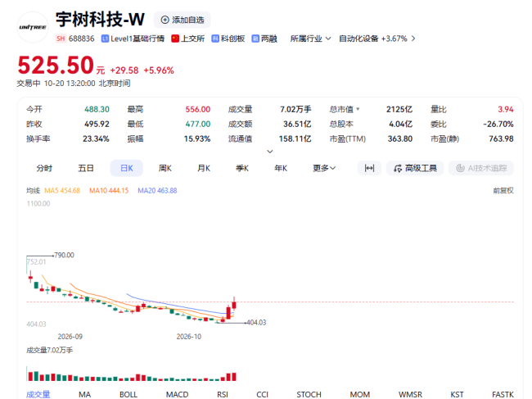Click the 委比 value -26.70%

(498, 125)
